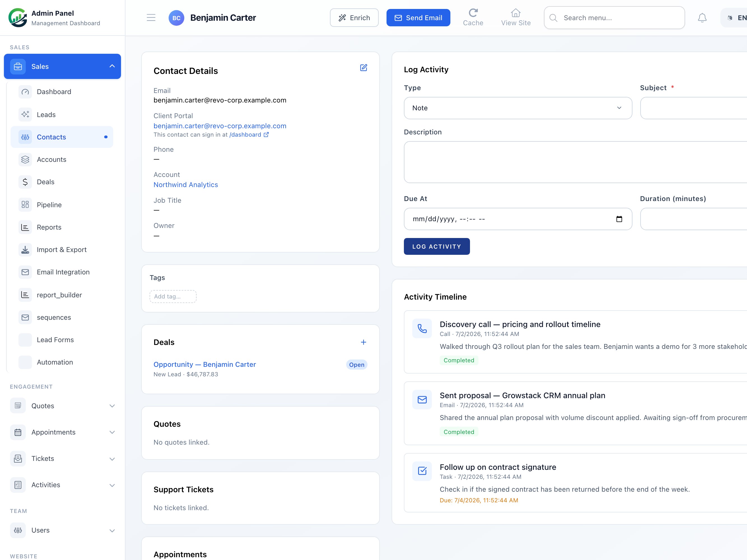Open the Due At calendar picker icon

[x=619, y=219]
